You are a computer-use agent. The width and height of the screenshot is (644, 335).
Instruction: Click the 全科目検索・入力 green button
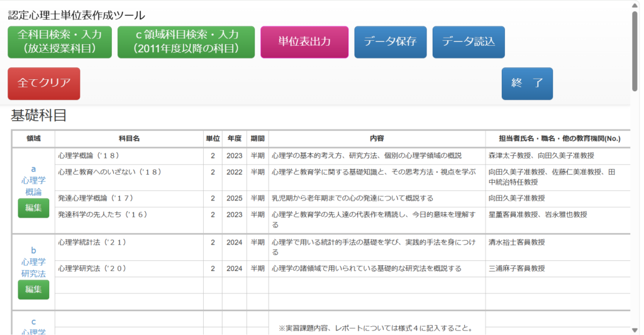click(x=60, y=42)
